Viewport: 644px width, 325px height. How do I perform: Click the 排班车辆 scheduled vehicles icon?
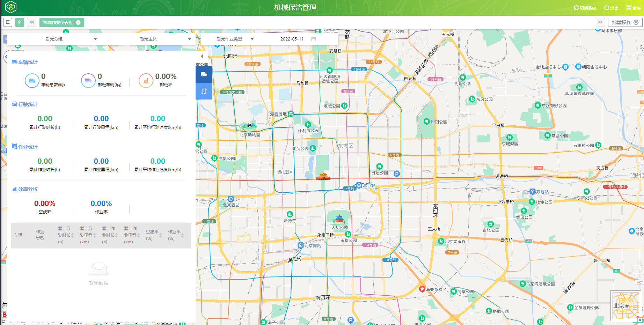click(88, 81)
